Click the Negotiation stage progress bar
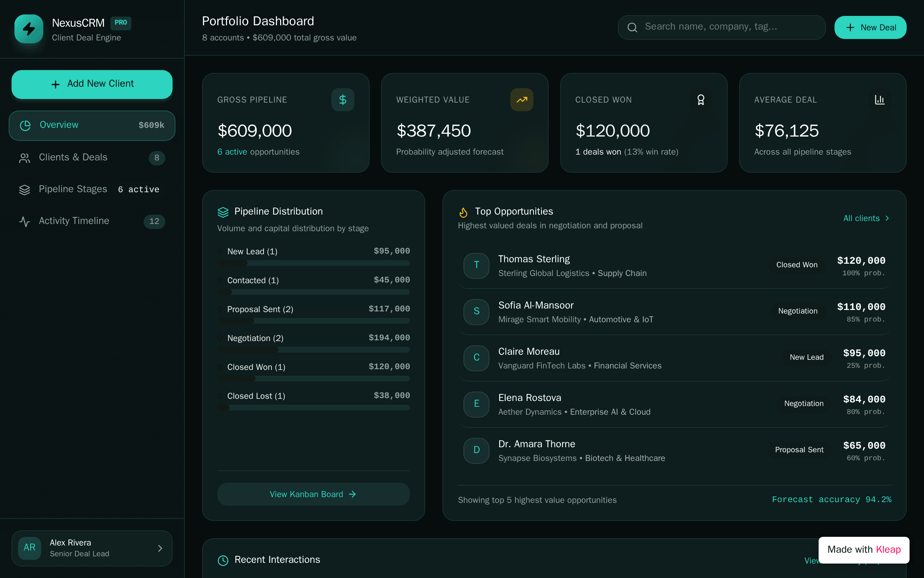 pyautogui.click(x=313, y=350)
